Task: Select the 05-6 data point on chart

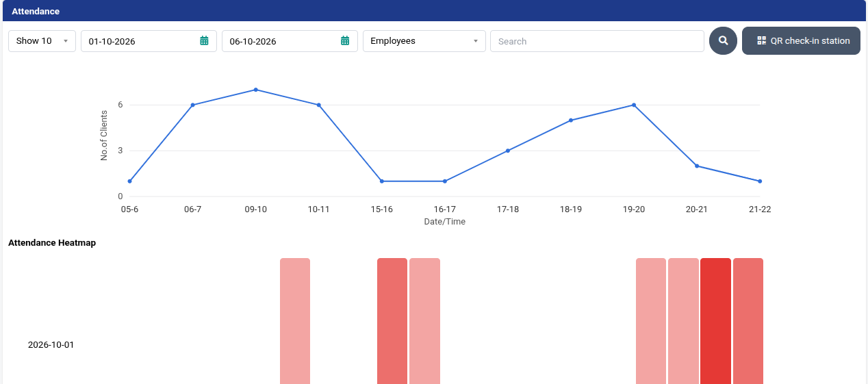Action: coord(129,181)
